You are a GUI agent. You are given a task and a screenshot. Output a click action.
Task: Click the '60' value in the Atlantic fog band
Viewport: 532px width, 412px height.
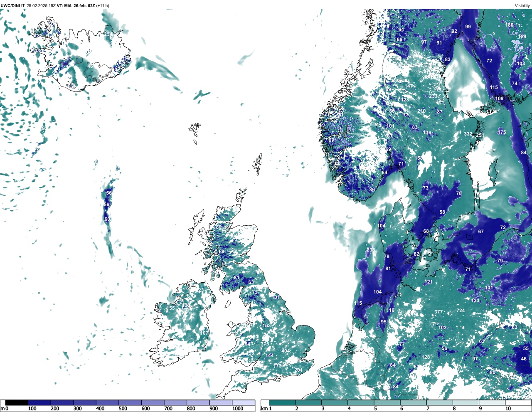[x=107, y=219]
